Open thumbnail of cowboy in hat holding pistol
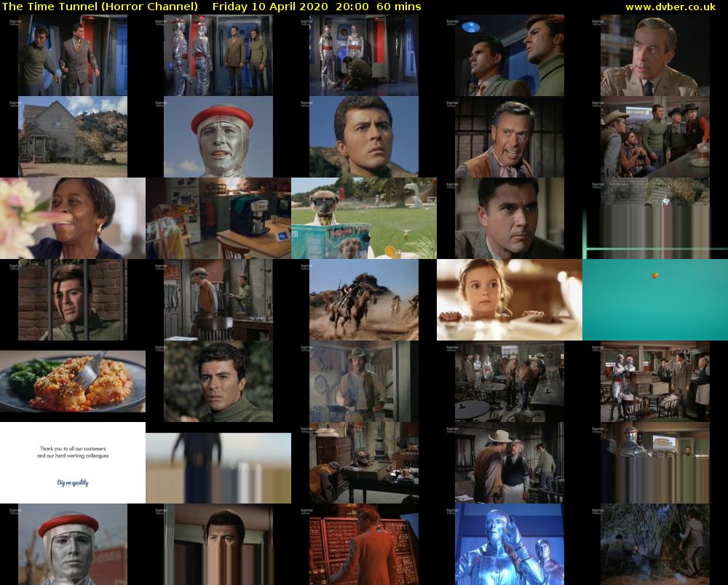 364,381
